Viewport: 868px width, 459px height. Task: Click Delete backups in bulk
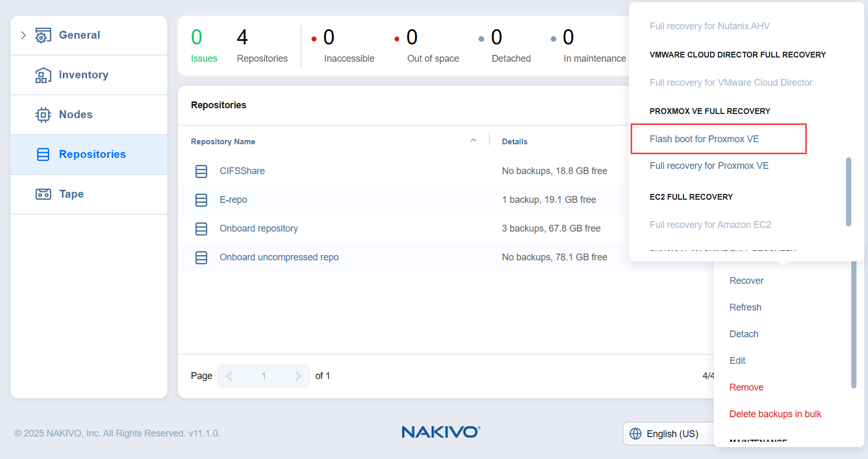pos(775,414)
